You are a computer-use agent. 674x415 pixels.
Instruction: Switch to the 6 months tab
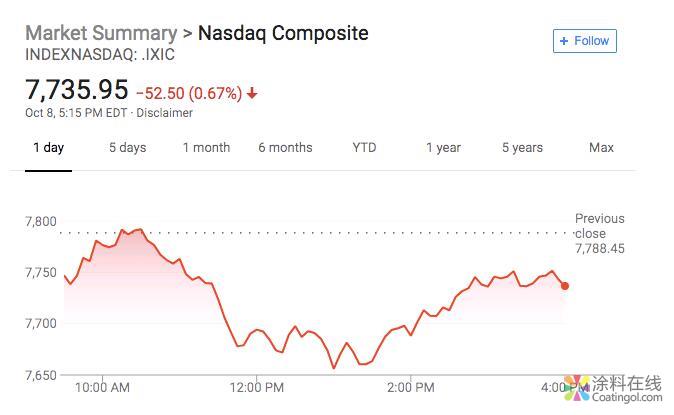click(285, 148)
